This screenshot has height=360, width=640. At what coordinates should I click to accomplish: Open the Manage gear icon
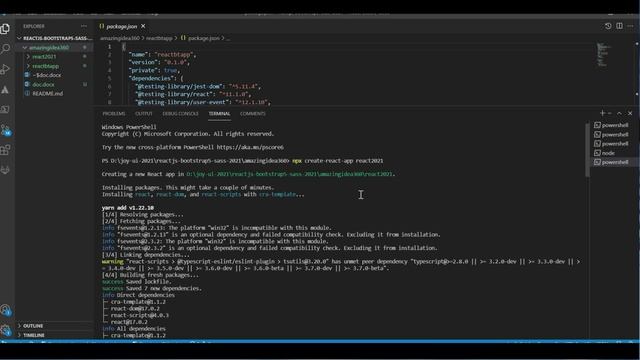pyautogui.click(x=6, y=330)
